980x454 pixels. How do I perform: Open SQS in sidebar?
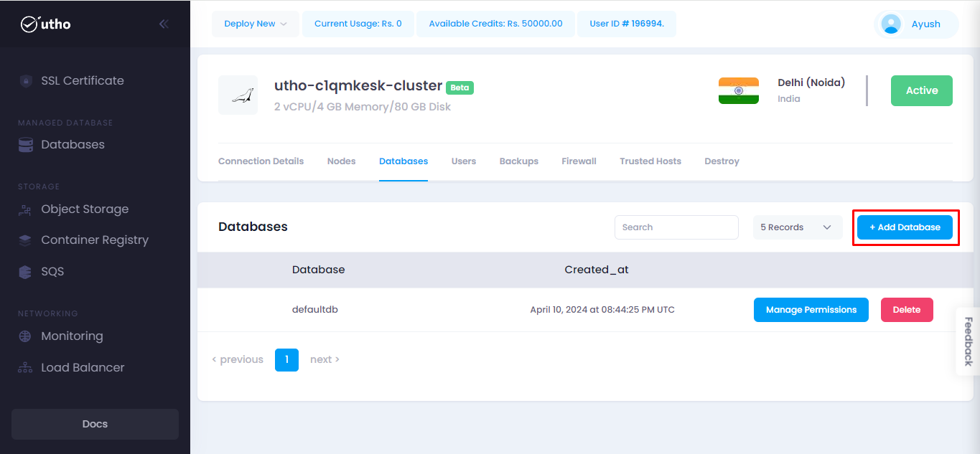(x=52, y=271)
